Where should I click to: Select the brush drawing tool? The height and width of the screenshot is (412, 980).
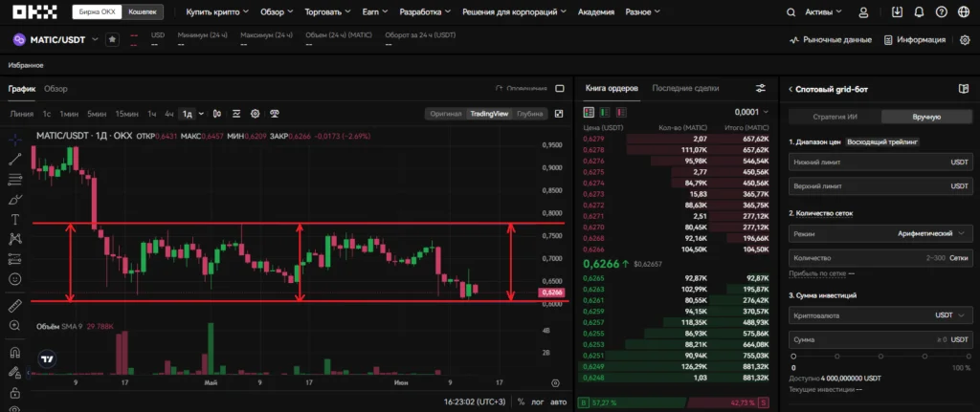[15, 200]
